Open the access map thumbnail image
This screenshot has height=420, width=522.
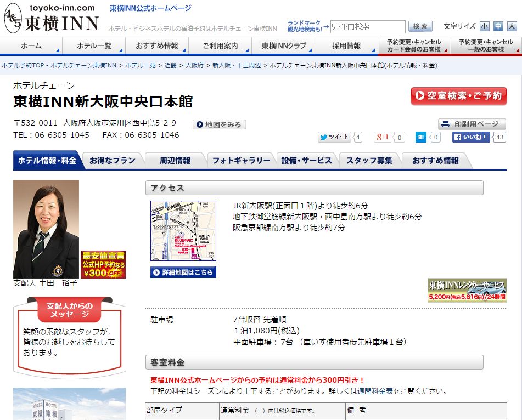click(183, 231)
